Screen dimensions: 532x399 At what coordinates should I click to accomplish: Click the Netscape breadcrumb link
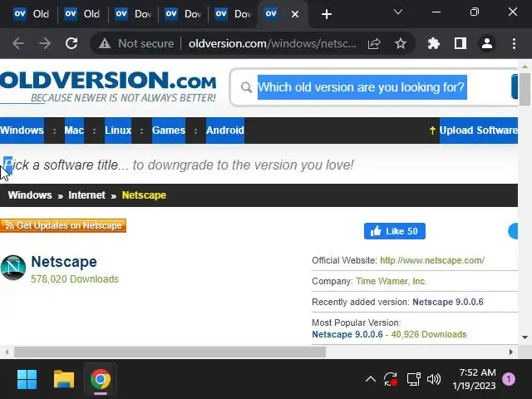pyautogui.click(x=144, y=195)
